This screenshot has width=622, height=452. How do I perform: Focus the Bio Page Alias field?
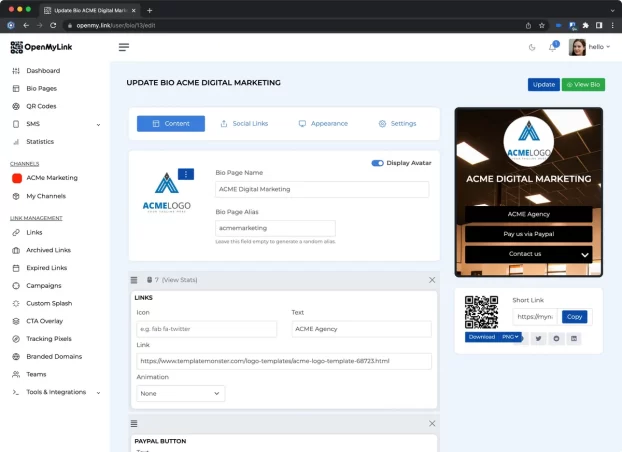[275, 228]
